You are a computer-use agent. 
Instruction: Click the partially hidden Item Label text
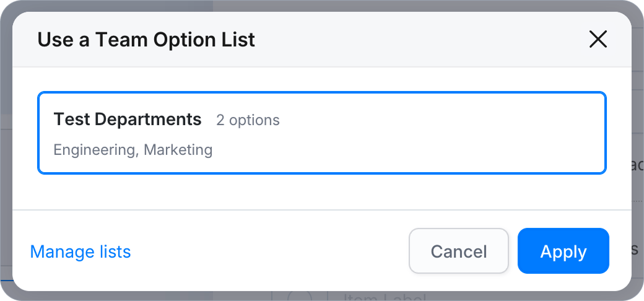(384, 297)
